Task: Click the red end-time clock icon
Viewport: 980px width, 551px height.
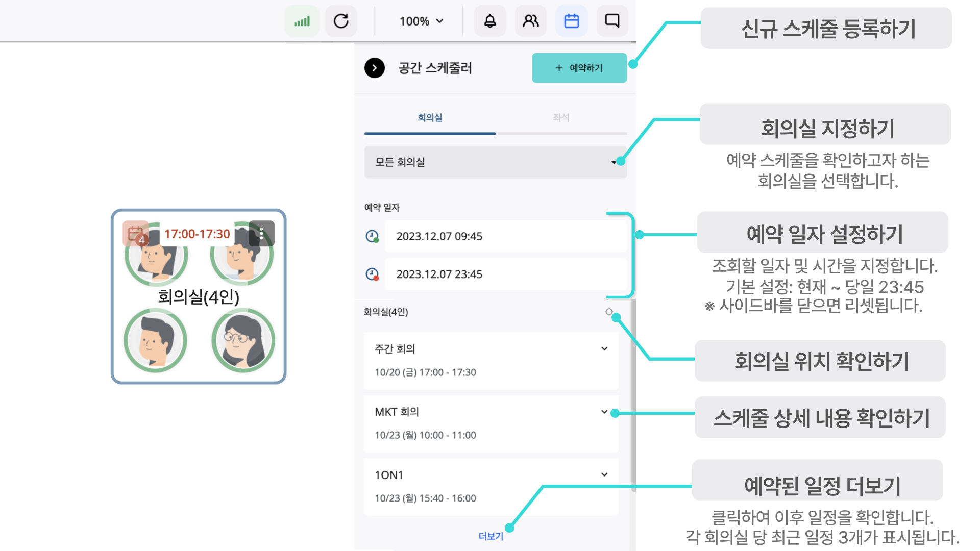Action: point(373,274)
